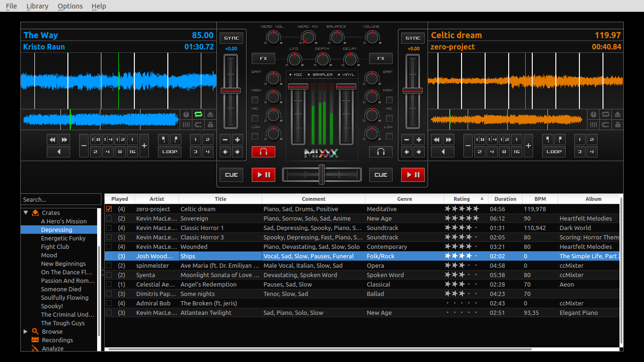This screenshot has width=644, height=362.
Task: Expand the VINYL section
Action: [346, 75]
